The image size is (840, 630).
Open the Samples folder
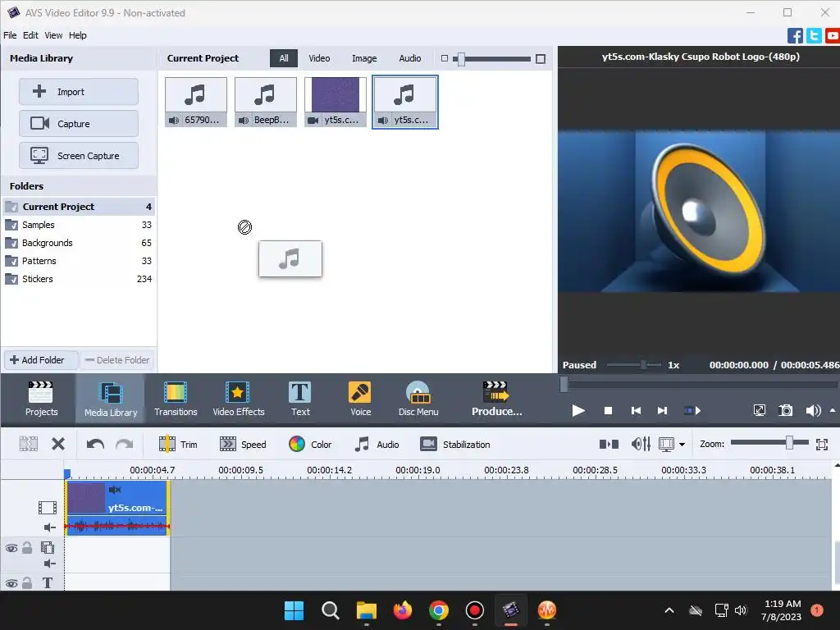click(x=78, y=225)
